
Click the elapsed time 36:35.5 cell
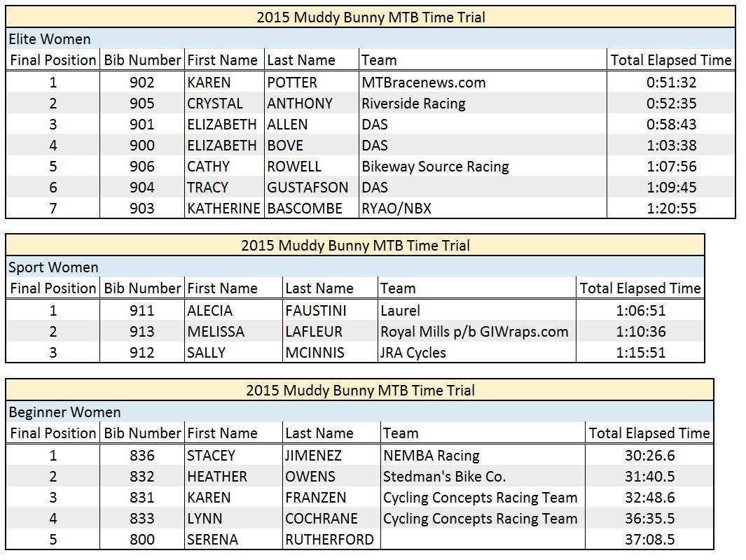coord(649,519)
